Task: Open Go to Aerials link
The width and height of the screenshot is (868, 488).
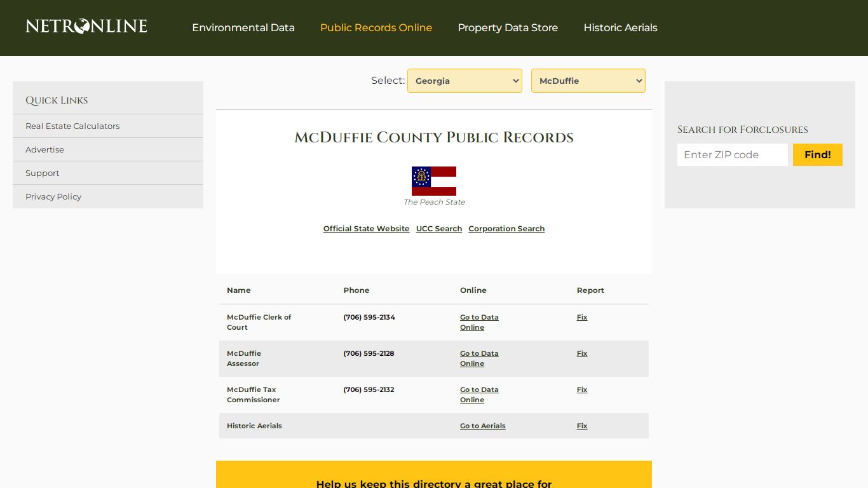Action: [483, 426]
